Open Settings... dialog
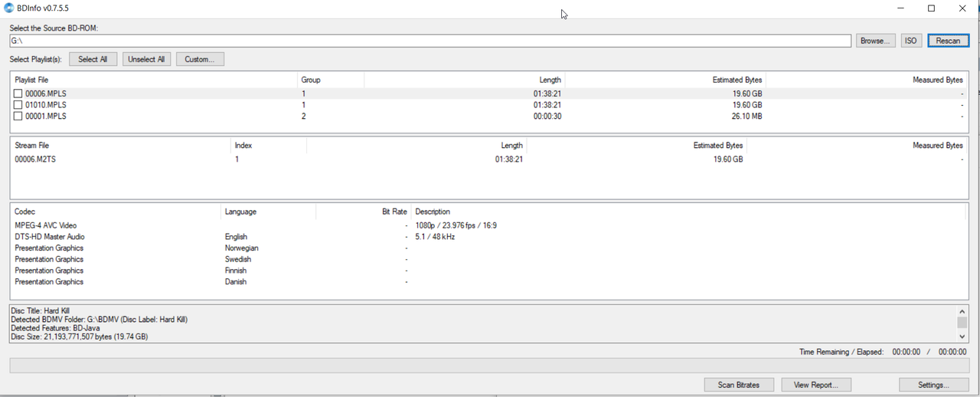This screenshot has height=397, width=980. tap(933, 385)
